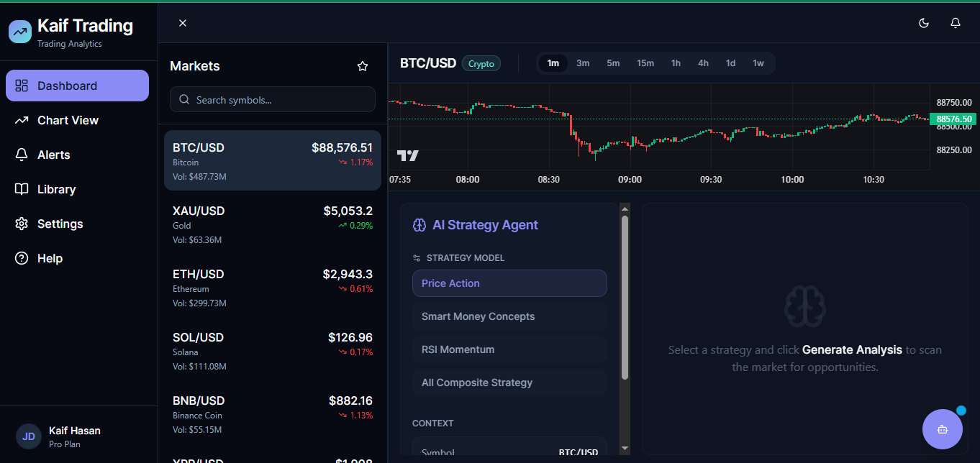Switch chart to 15m timeframe
Image resolution: width=980 pixels, height=463 pixels.
coord(645,63)
